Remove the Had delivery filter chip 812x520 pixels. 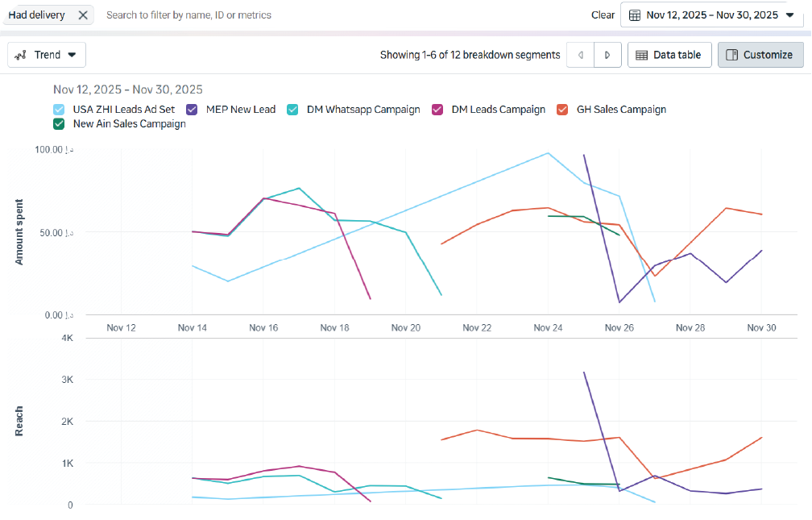pos(83,15)
